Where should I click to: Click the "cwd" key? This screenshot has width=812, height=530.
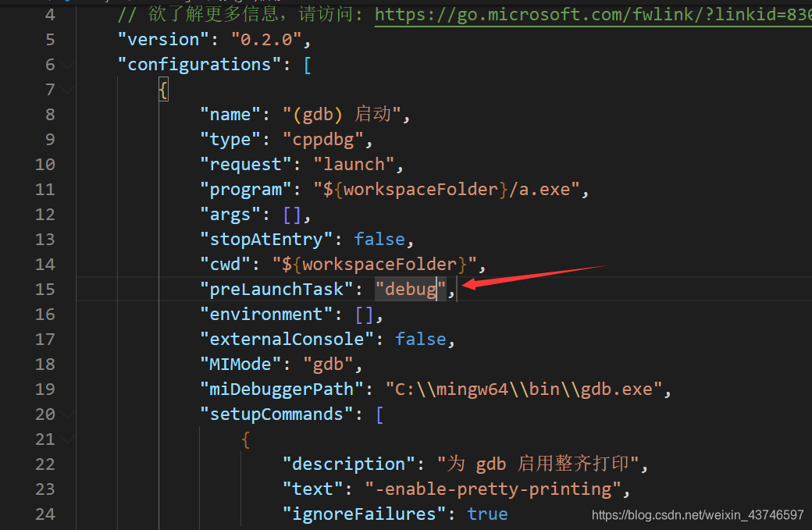(226, 265)
